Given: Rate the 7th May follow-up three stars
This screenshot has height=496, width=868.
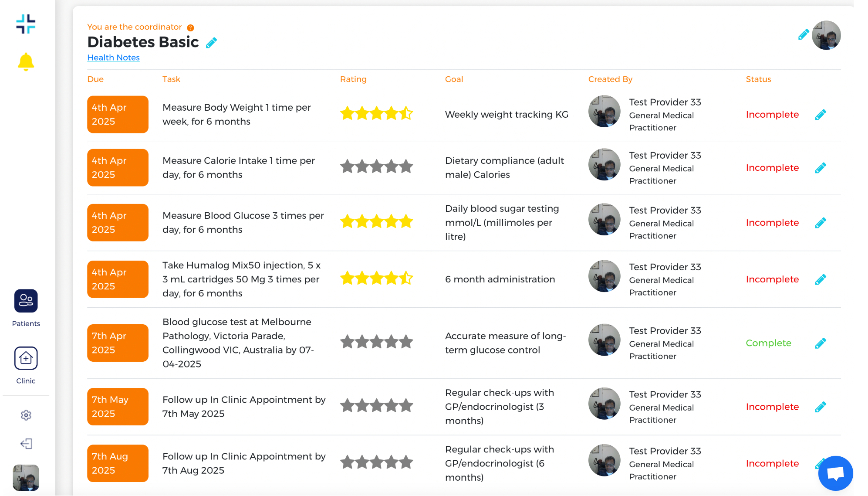Looking at the screenshot, I should tap(377, 406).
